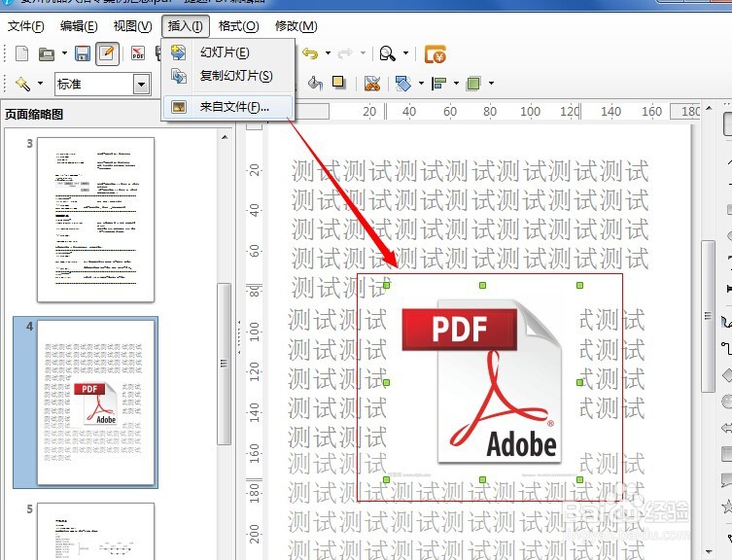
Task: Expand the alignment dropdown arrow
Action: 456,84
